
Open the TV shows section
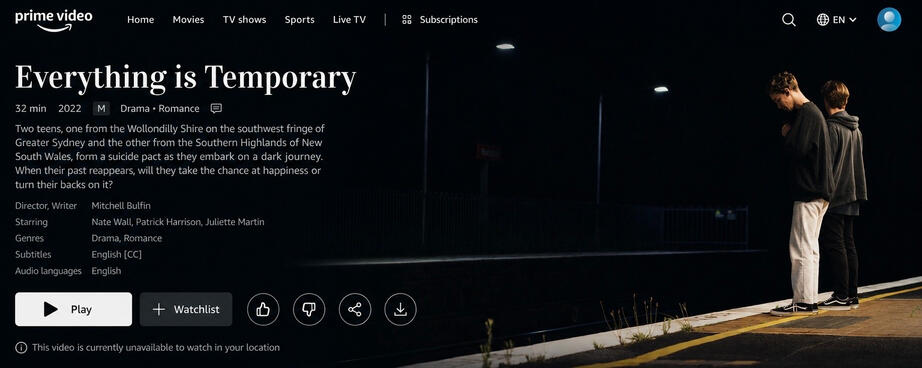pos(245,19)
